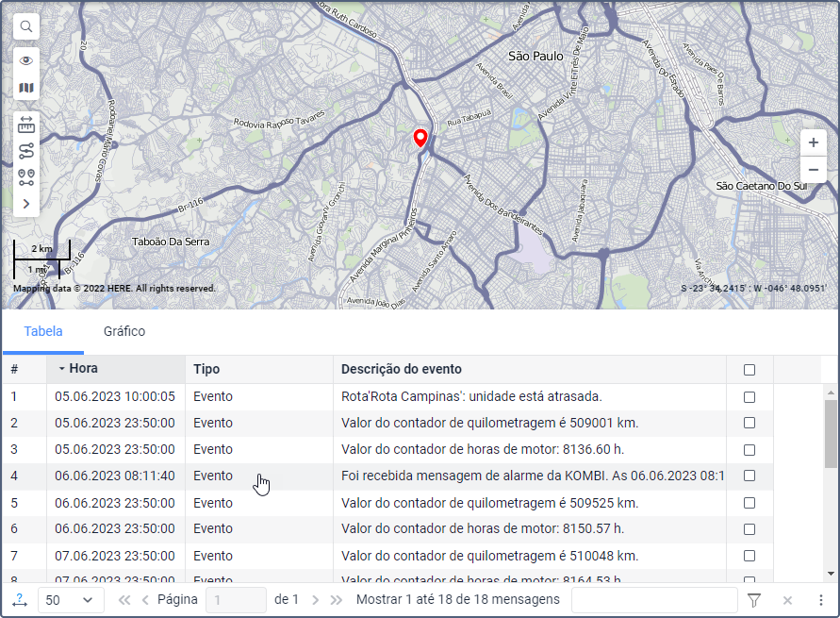Open the rows per page dropdown
Viewport: 840px width, 618px height.
70,600
